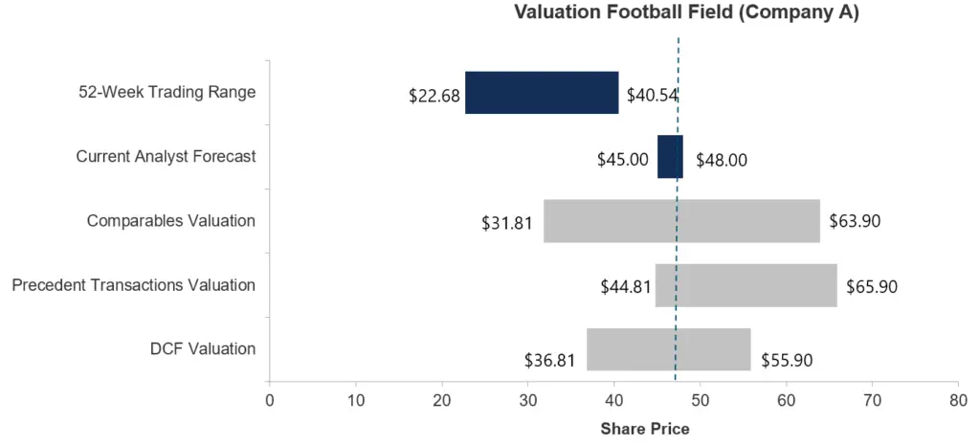Screen dimensions: 980x445
Task: Select the 52-Week Trading Range category label
Action: 167,93
